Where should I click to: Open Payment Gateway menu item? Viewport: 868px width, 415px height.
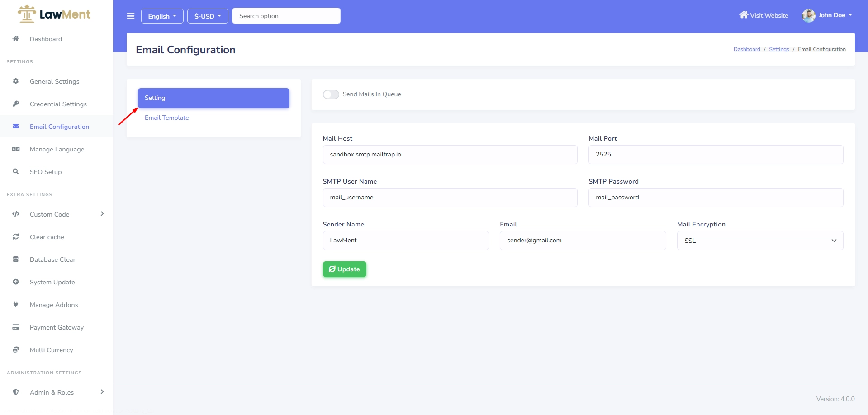[57, 327]
